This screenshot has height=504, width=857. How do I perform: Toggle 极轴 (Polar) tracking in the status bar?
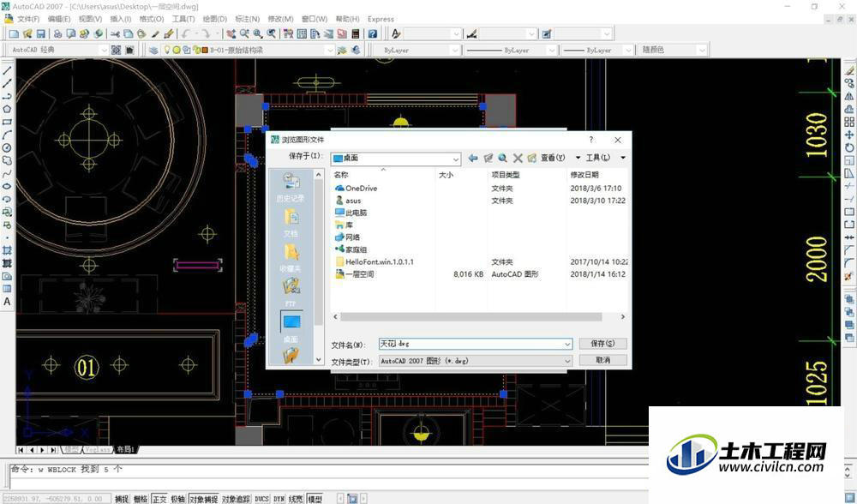click(x=178, y=499)
